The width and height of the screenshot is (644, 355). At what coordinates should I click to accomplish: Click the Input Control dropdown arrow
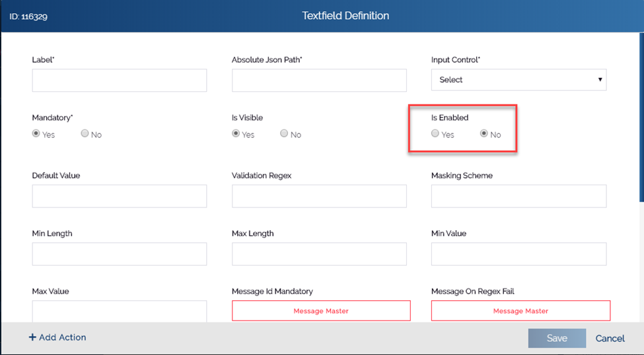tap(600, 80)
